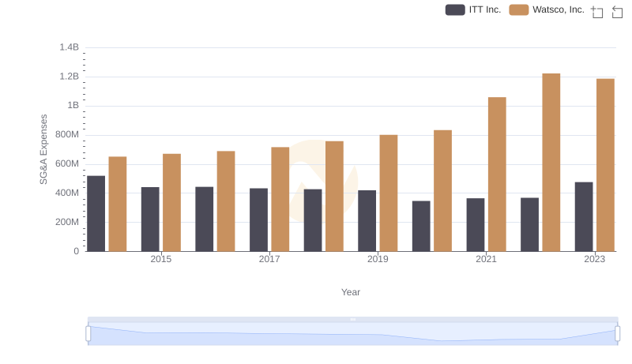Click the 2023 x-axis label
The height and width of the screenshot is (364, 632).
tap(595, 259)
